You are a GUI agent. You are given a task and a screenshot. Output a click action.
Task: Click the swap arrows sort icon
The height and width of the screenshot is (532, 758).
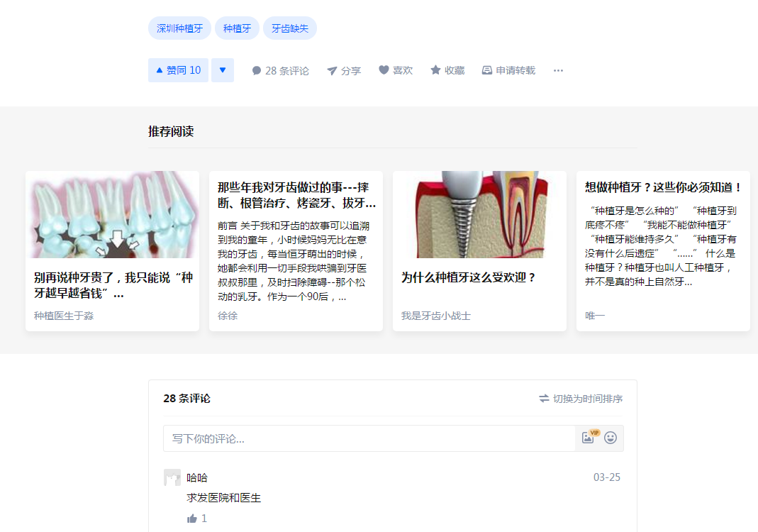(544, 399)
